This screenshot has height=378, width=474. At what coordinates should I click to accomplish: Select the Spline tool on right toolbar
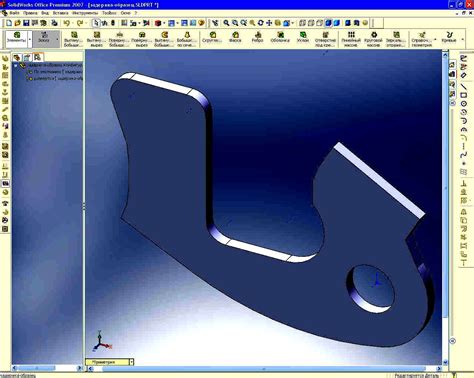coord(464,155)
